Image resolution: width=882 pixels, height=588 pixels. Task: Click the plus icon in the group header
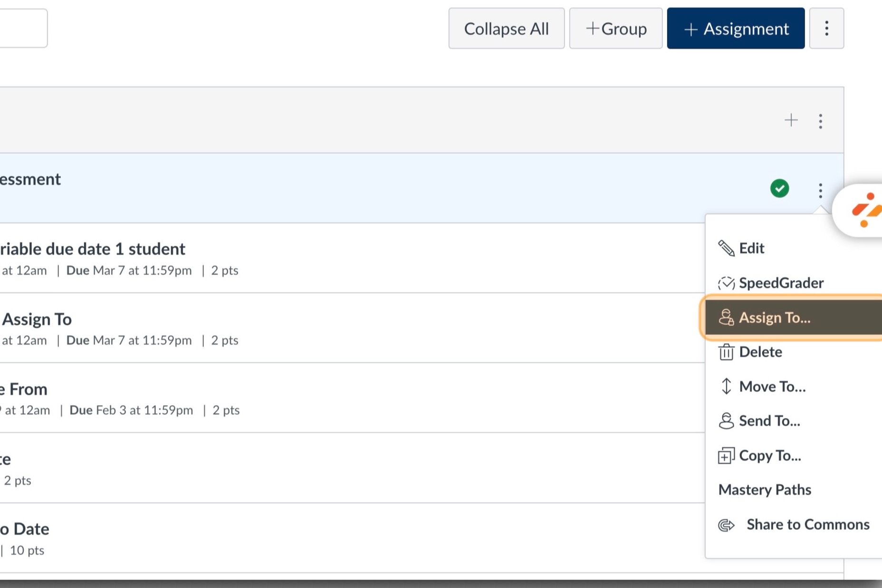(x=791, y=120)
